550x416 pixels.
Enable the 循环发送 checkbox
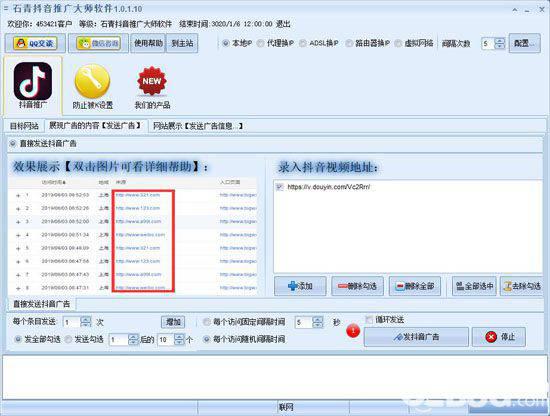click(369, 320)
